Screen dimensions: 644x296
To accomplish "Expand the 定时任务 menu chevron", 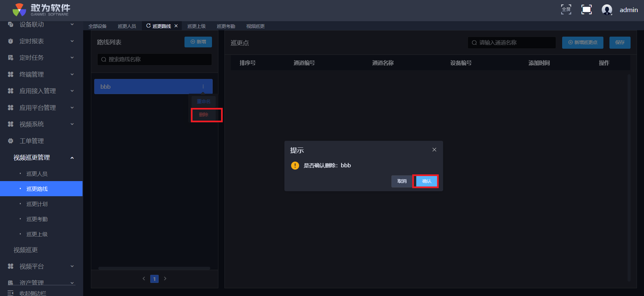I will point(72,58).
